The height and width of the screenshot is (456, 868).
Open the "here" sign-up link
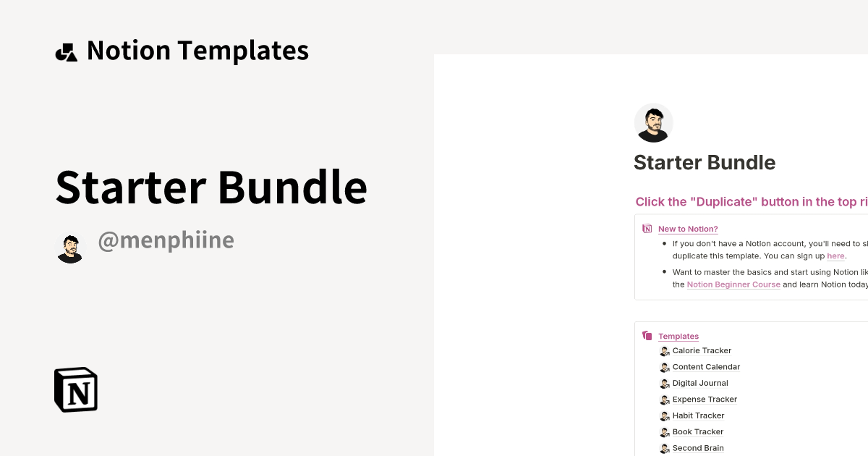tap(835, 256)
